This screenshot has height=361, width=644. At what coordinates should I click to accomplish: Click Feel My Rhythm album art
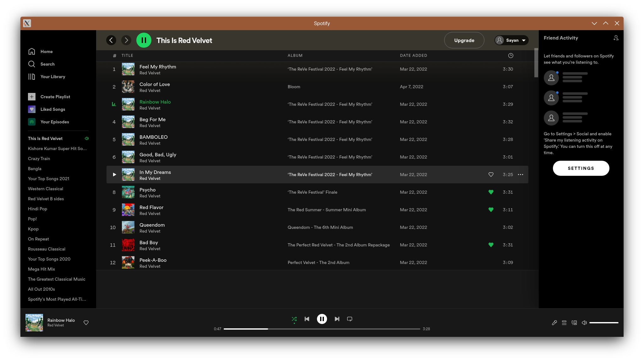tap(128, 69)
